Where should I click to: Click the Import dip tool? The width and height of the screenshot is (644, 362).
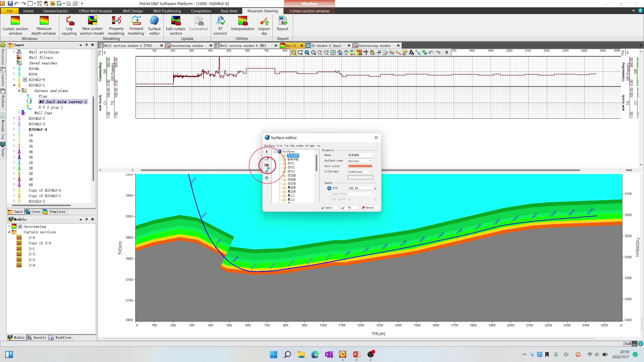[264, 25]
